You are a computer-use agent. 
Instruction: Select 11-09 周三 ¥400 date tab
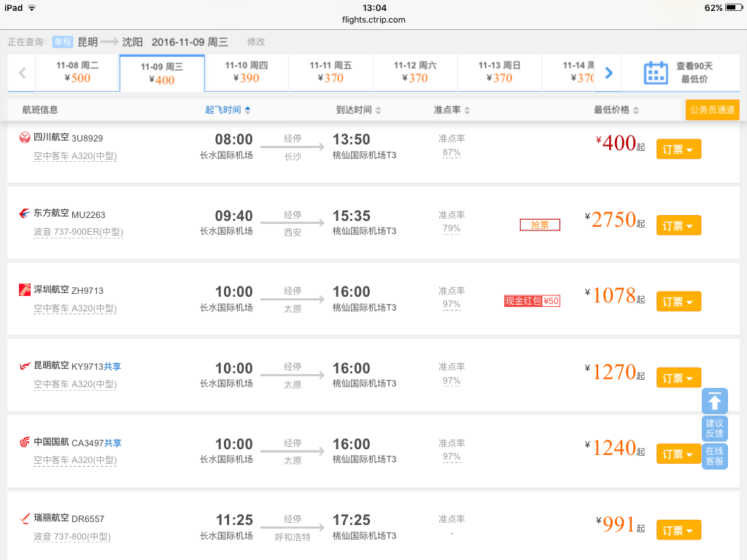click(x=162, y=74)
